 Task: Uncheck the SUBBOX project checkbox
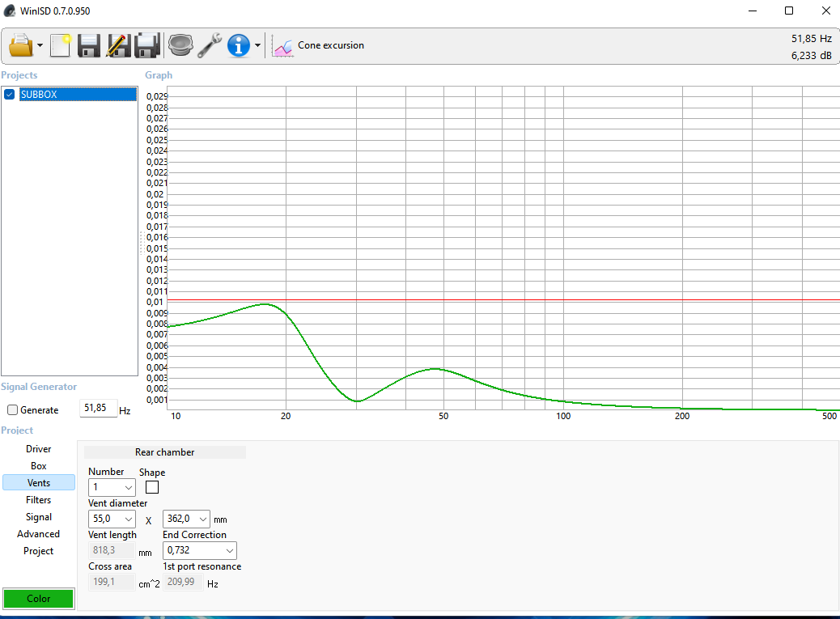point(9,94)
